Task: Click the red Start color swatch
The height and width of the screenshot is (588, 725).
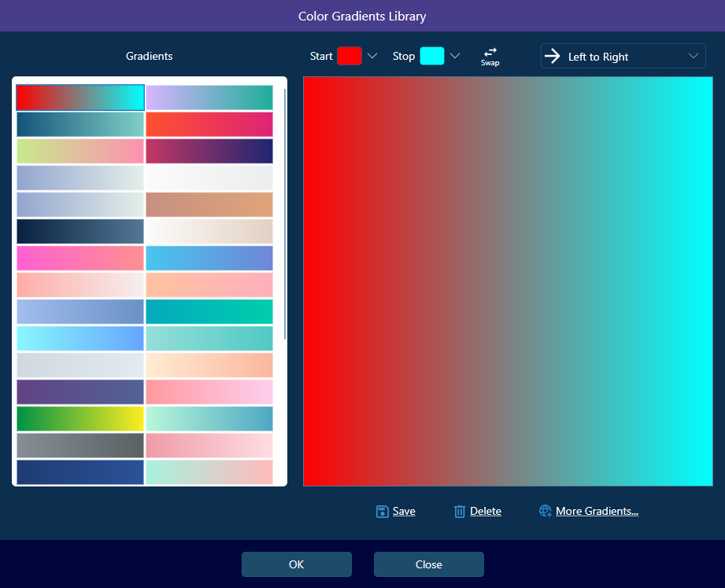Action: (x=350, y=56)
